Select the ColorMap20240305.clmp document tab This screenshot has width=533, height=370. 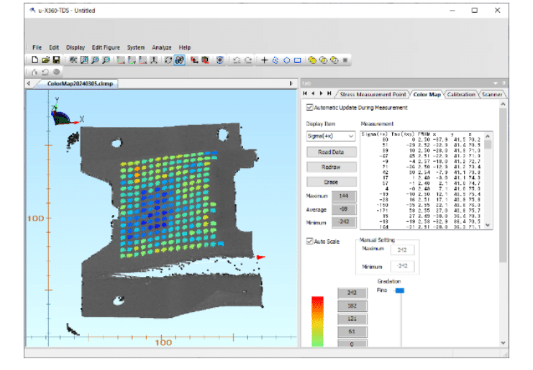80,83
